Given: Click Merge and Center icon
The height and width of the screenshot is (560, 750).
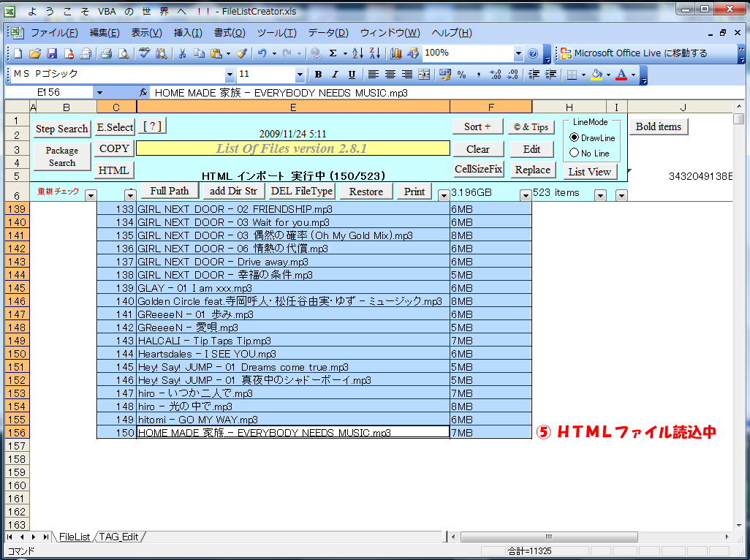Looking at the screenshot, I should 424,75.
